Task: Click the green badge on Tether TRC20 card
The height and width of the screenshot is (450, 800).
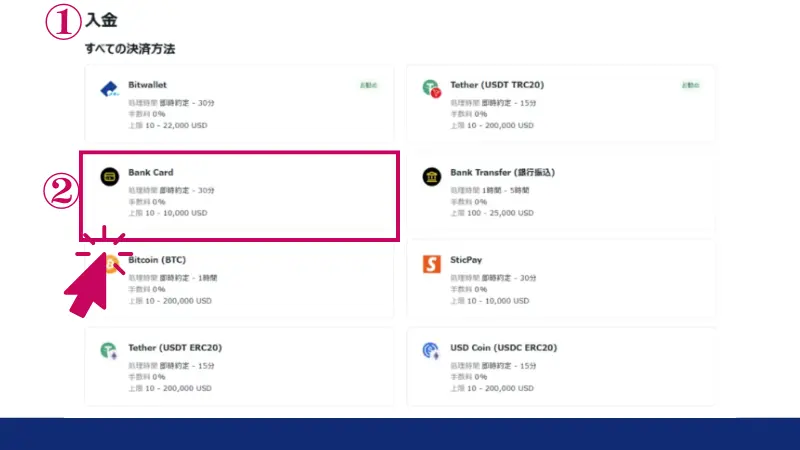Action: pos(690,85)
